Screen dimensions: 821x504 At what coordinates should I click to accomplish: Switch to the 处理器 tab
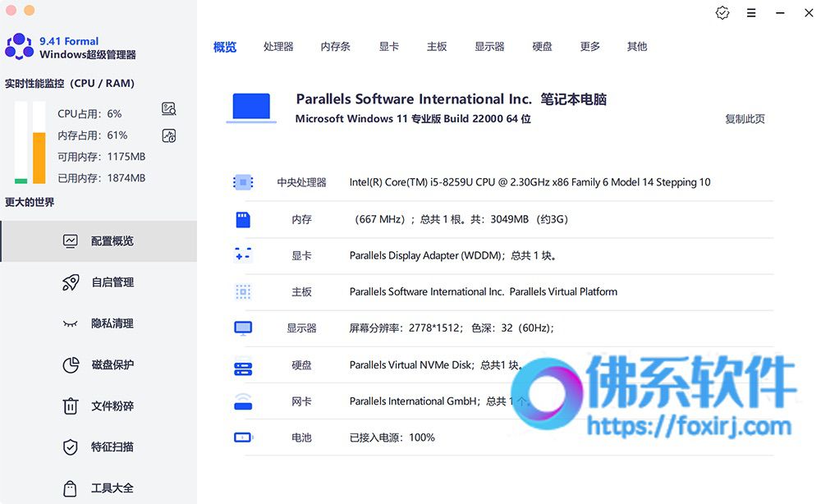pyautogui.click(x=278, y=47)
